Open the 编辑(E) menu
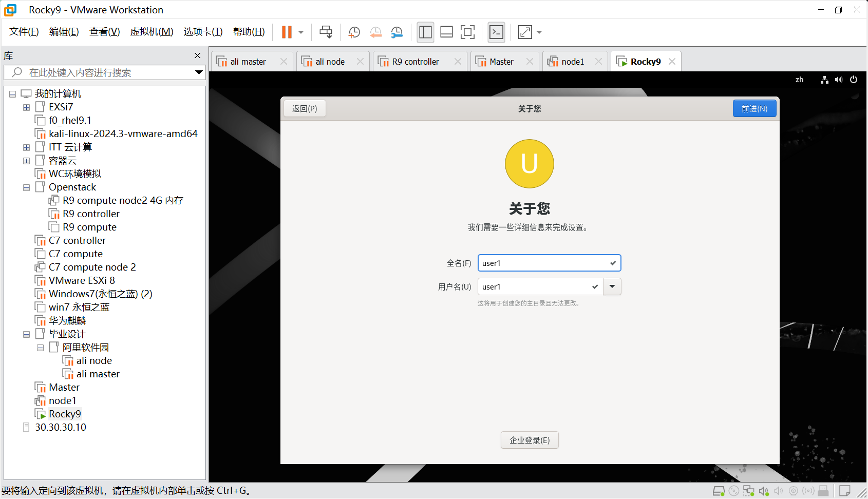 pyautogui.click(x=64, y=32)
